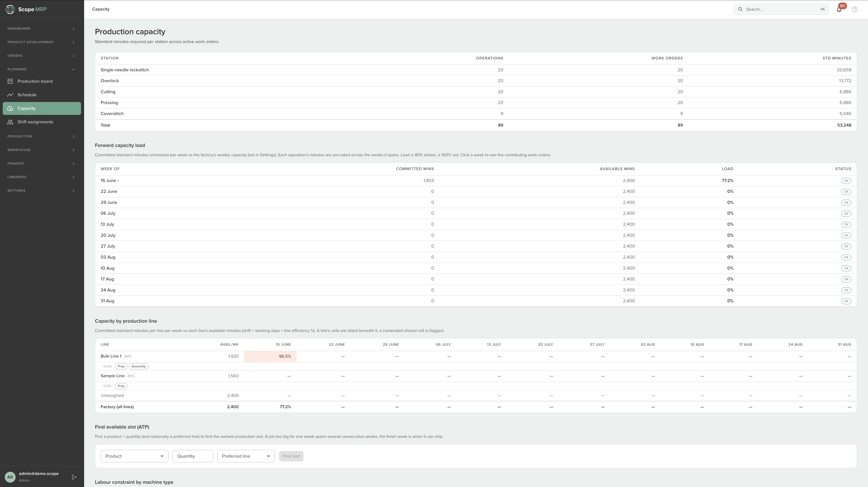Click the Assembly cell chip
Image resolution: width=868 pixels, height=487 pixels.
click(139, 366)
